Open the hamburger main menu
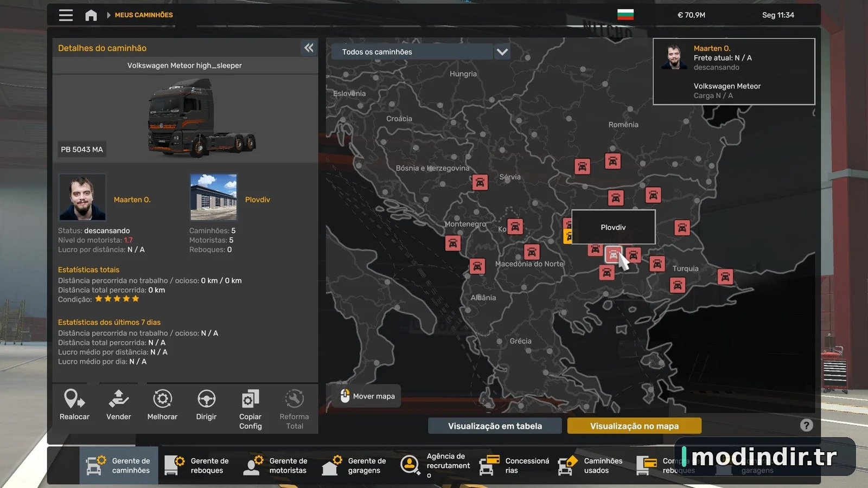 tap(66, 15)
